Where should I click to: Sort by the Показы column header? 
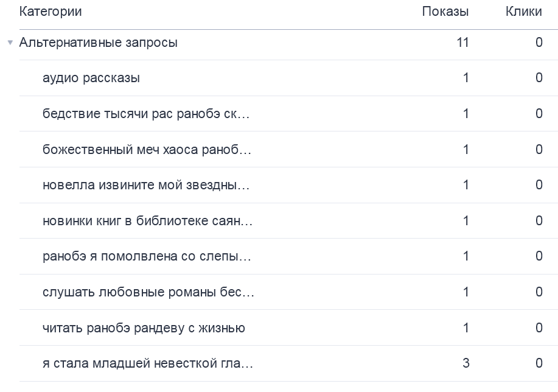point(445,12)
